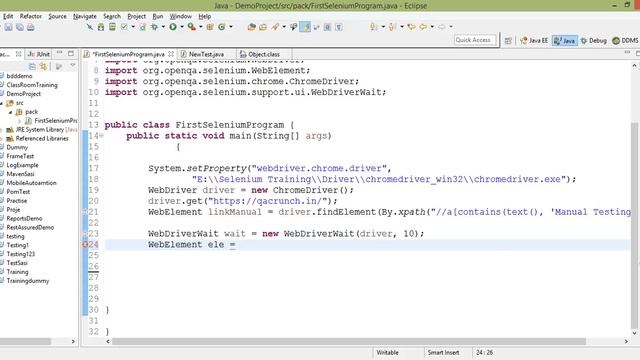Open the Search icon dropdown arrow

(284, 27)
